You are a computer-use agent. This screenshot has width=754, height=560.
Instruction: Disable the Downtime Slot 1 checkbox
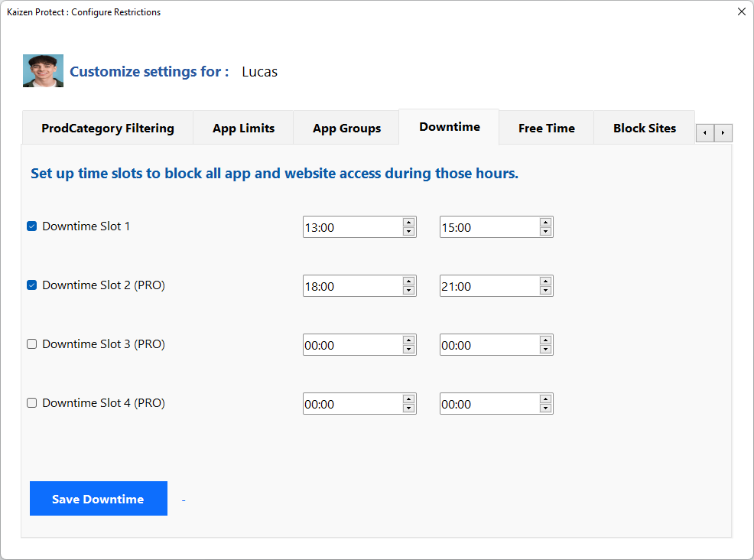(32, 226)
